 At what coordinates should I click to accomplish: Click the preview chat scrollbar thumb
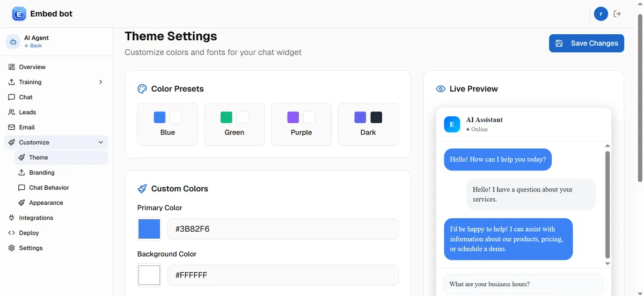pos(608,204)
